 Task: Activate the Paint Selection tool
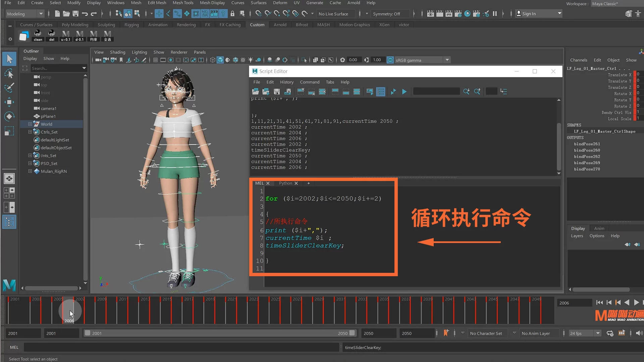9,88
